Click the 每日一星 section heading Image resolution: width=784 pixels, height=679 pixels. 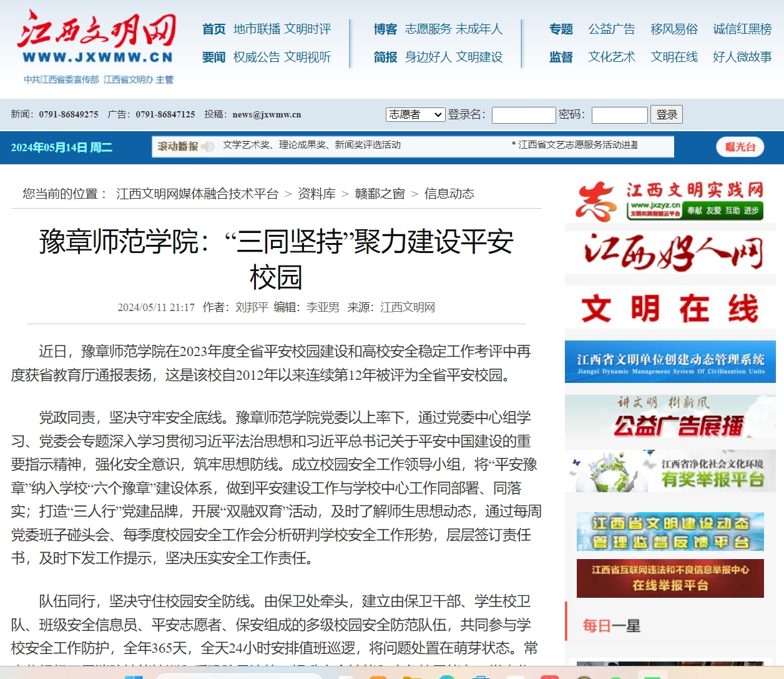pos(612,626)
